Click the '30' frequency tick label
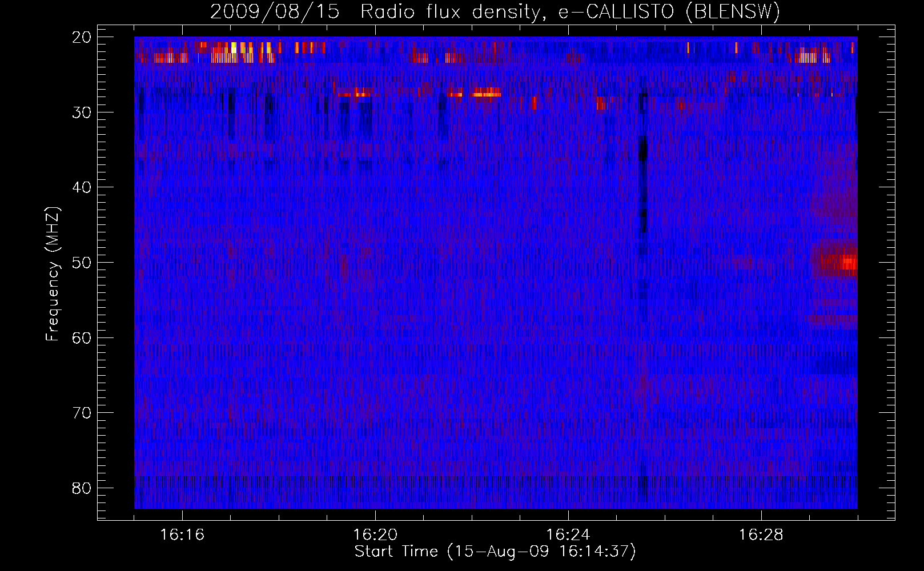 tap(82, 112)
